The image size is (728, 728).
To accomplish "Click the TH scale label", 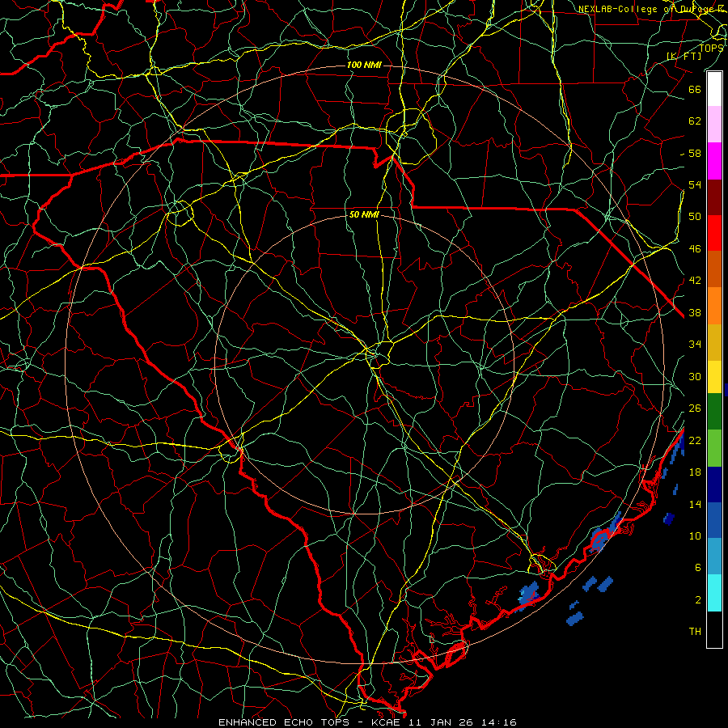I will [695, 632].
